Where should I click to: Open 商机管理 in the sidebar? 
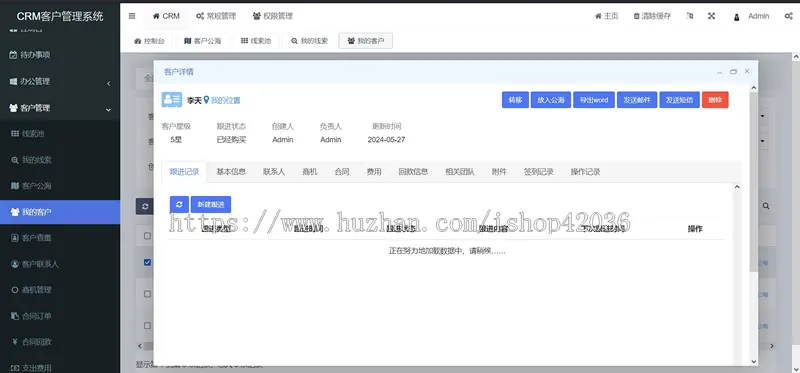tap(60, 290)
